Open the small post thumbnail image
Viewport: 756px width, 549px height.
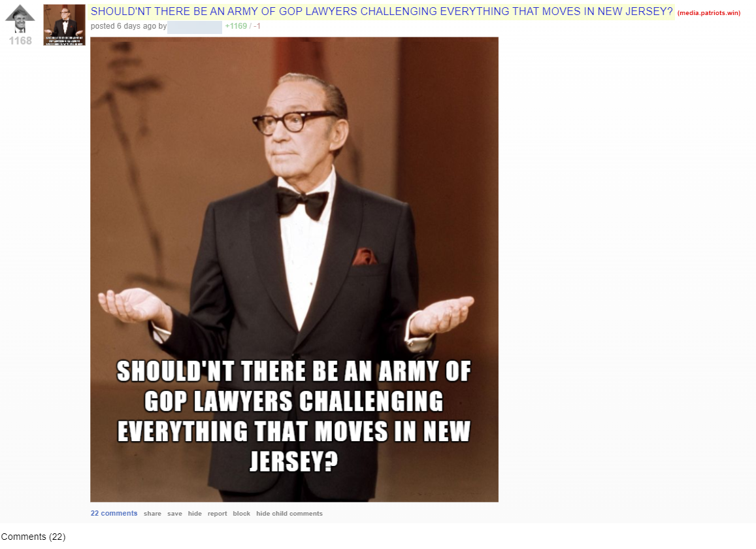(x=64, y=25)
